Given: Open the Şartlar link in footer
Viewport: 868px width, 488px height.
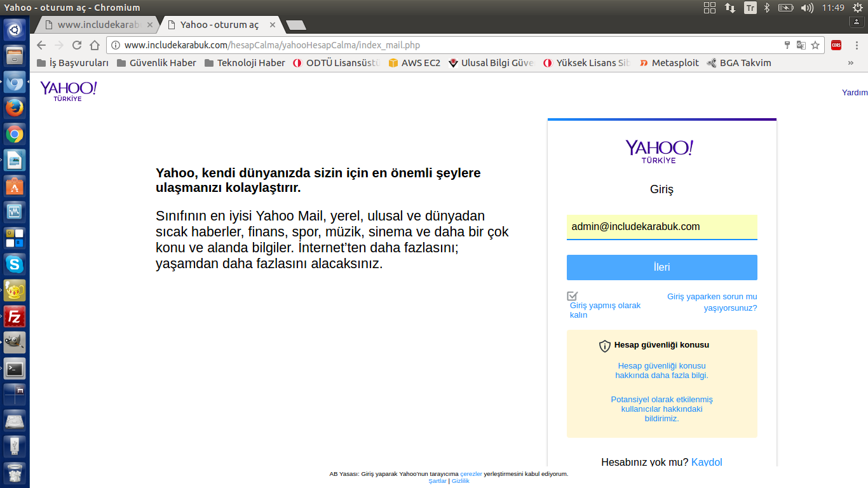Looking at the screenshot, I should [437, 481].
